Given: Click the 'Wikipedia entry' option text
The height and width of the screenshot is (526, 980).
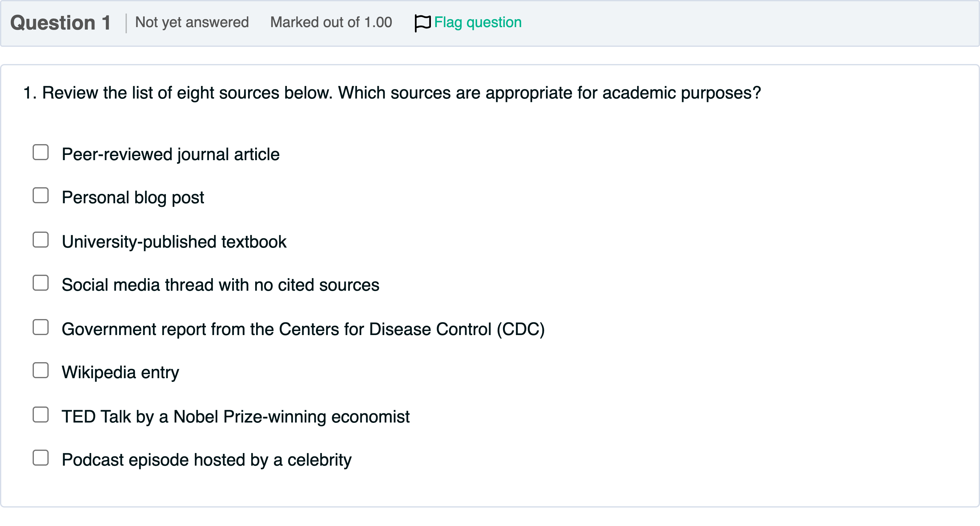Looking at the screenshot, I should [x=120, y=372].
